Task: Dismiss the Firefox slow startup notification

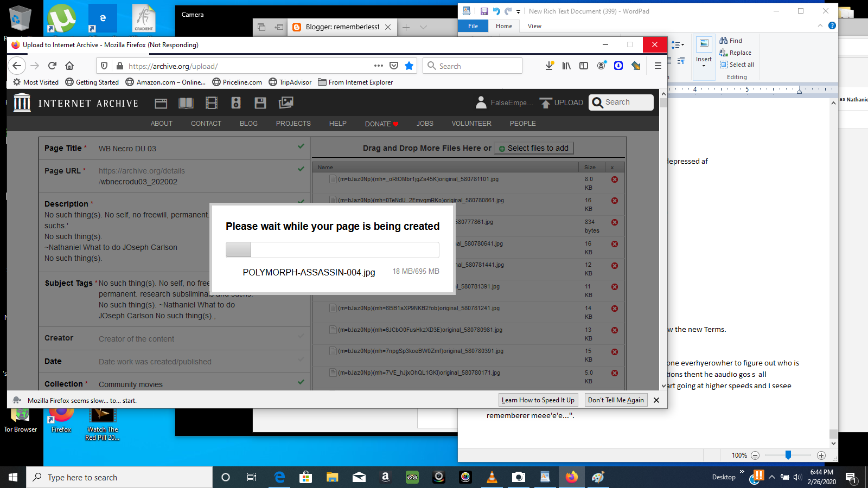Action: 656,400
